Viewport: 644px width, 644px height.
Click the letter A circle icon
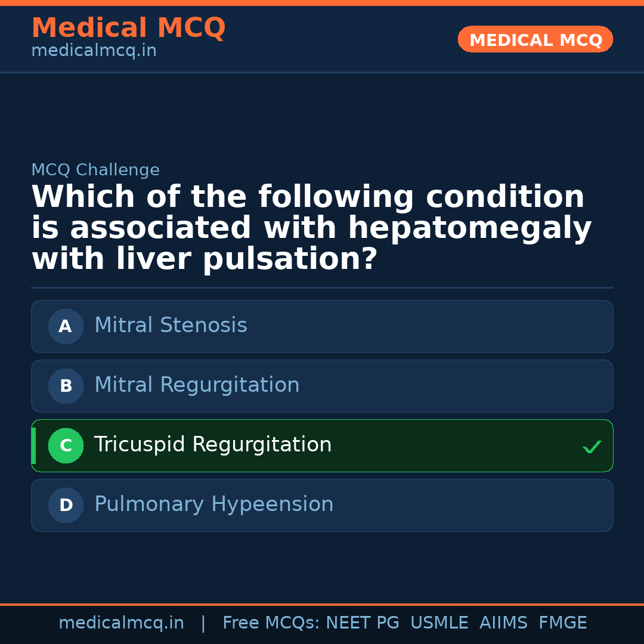tap(66, 326)
